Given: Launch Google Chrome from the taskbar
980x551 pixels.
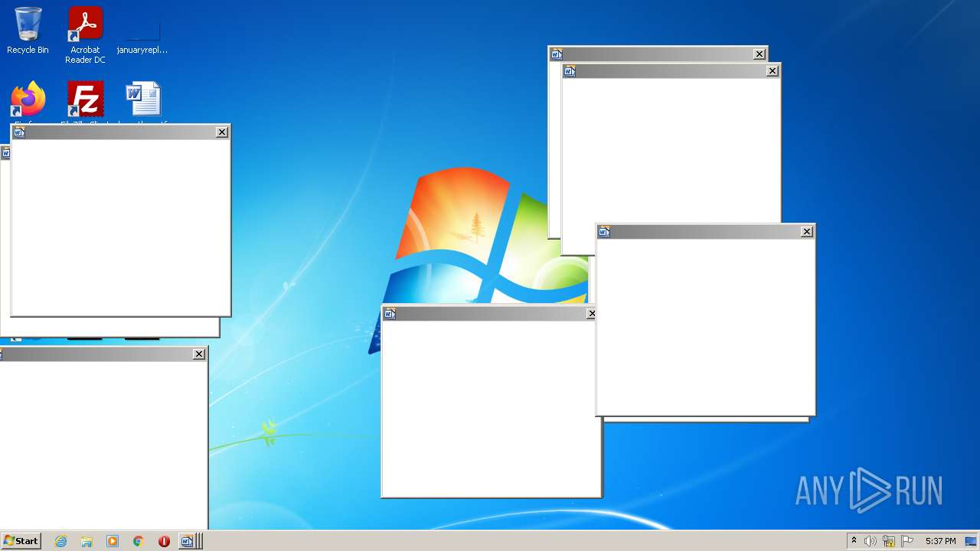Looking at the screenshot, I should (x=139, y=541).
